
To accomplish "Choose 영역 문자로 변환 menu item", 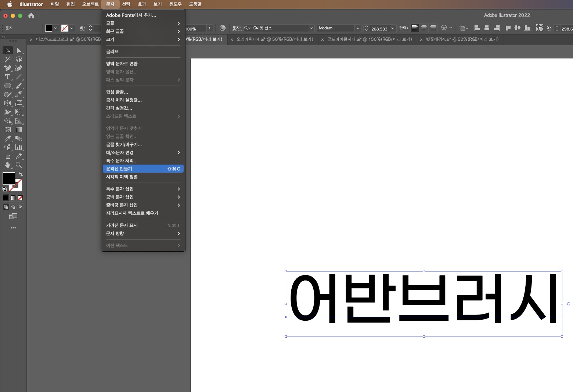I will (143, 64).
